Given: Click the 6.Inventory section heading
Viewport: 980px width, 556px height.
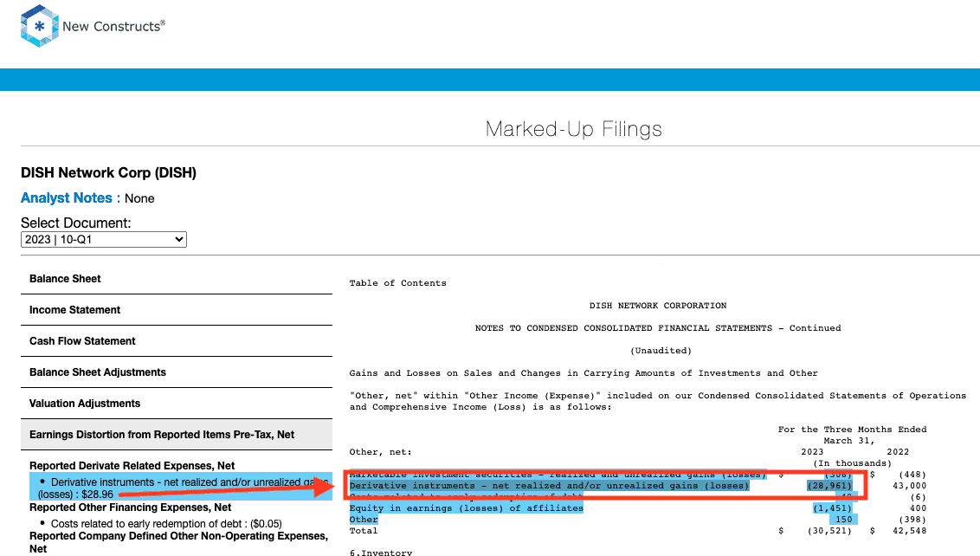Looking at the screenshot, I should [381, 553].
